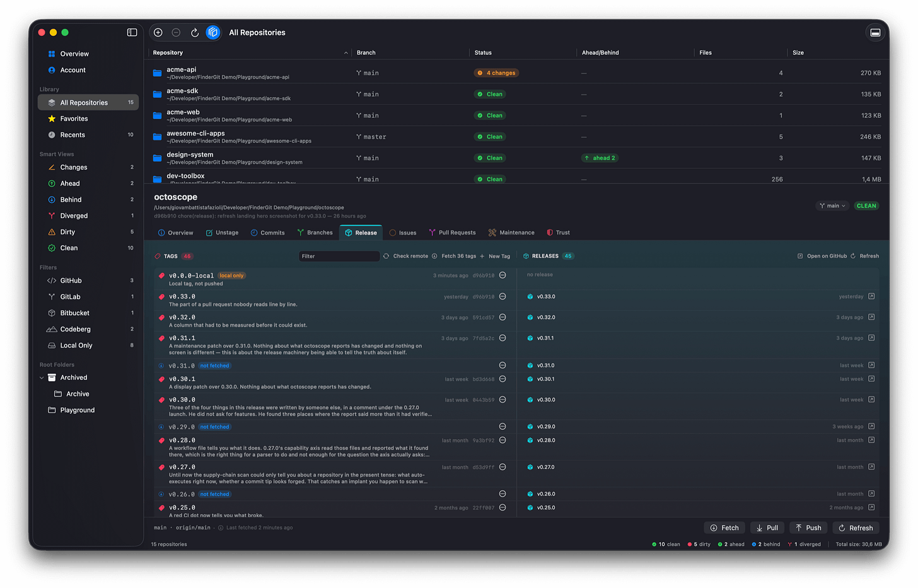Click the Push button

point(808,528)
